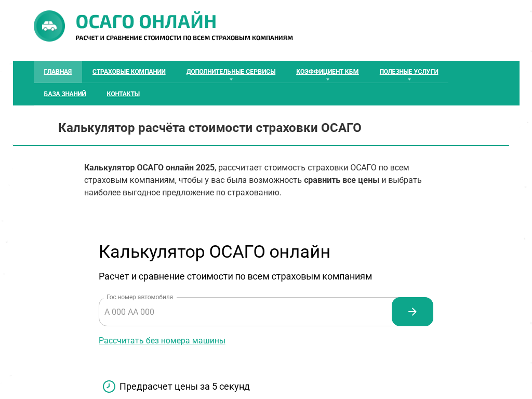Click the widget subtitle Расчет и сравнение стоимости

235,276
